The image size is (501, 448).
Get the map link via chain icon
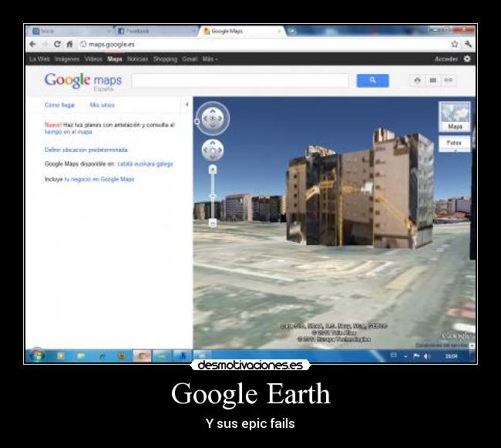(449, 80)
